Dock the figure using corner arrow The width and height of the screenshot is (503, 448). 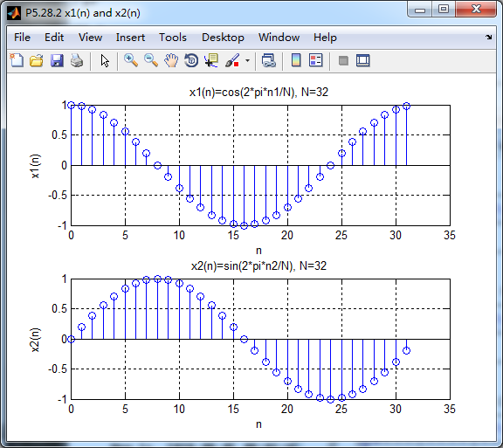(x=488, y=38)
